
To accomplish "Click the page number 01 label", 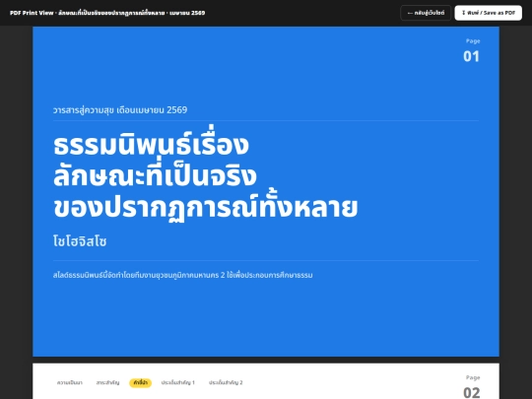I will (x=471, y=56).
